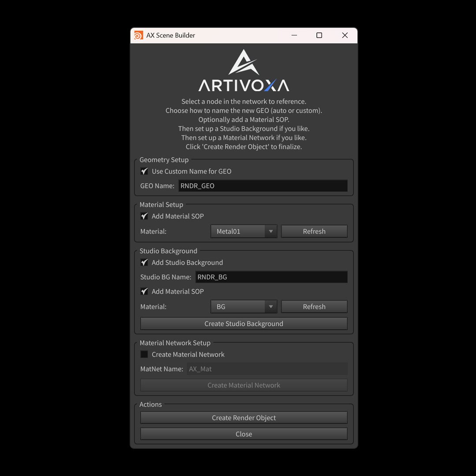
Task: Click the 'Geometry Setup' group label
Action: [164, 160]
